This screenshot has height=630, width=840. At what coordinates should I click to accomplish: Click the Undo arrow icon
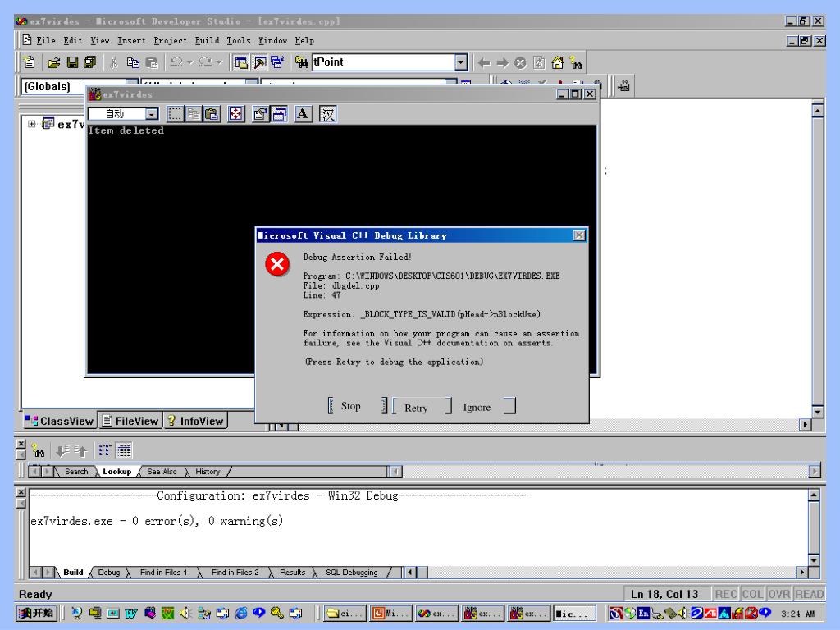click(x=176, y=62)
